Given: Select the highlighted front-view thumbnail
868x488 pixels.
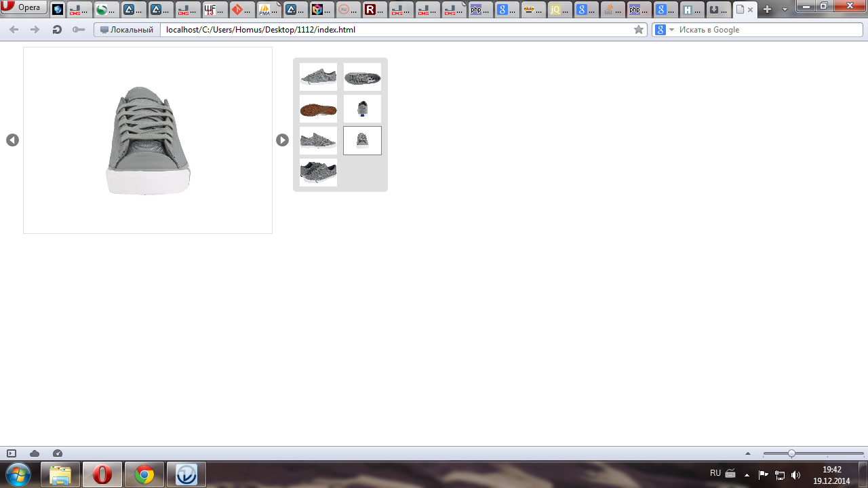Looking at the screenshot, I should 362,140.
